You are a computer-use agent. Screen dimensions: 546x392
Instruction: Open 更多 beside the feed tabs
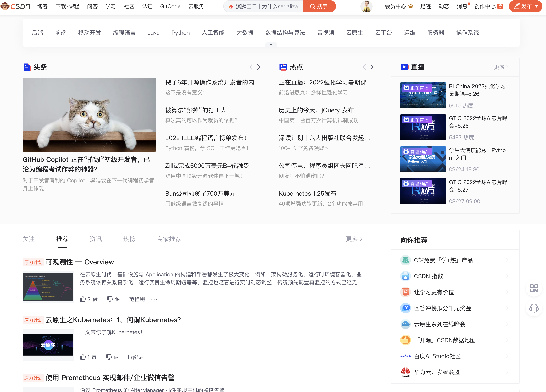tap(354, 239)
